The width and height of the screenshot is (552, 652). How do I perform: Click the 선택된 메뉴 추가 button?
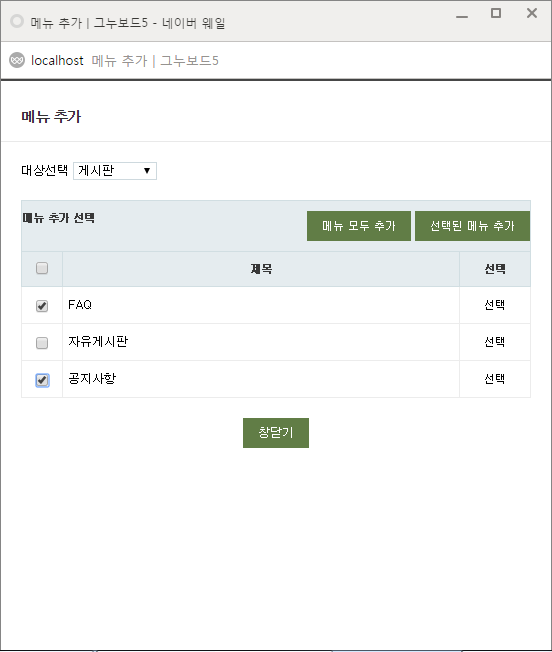click(472, 226)
